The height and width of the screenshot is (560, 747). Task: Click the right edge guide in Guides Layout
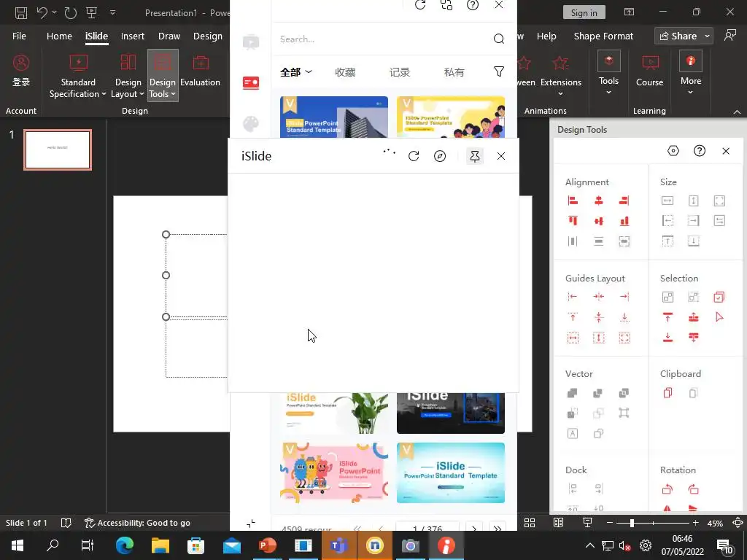point(624,297)
